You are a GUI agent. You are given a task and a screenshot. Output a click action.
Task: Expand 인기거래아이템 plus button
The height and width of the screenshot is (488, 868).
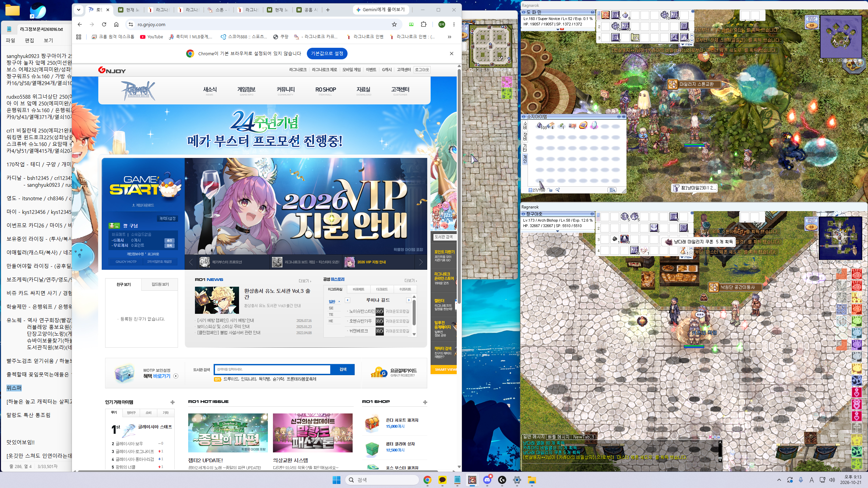pyautogui.click(x=173, y=402)
